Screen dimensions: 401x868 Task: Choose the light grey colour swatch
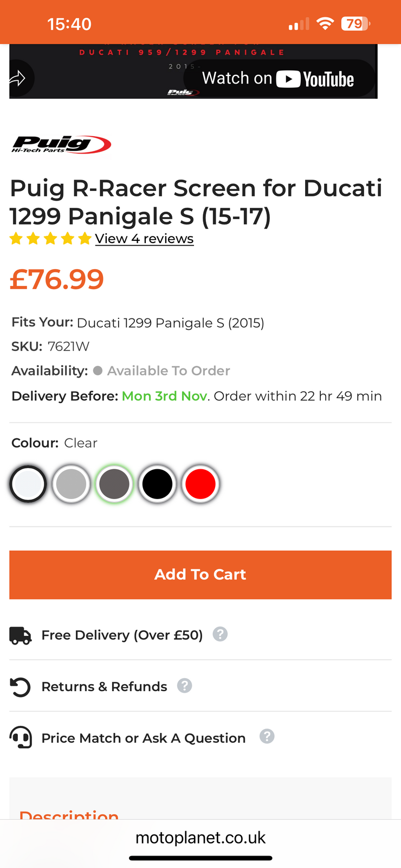(71, 484)
